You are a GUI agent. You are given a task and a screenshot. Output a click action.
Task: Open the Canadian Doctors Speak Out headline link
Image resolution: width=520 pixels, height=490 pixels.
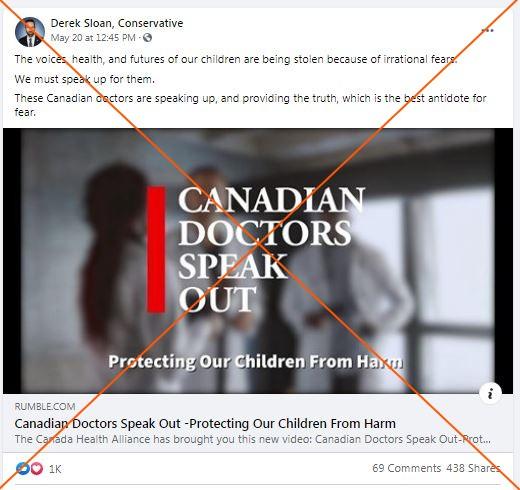(x=205, y=424)
